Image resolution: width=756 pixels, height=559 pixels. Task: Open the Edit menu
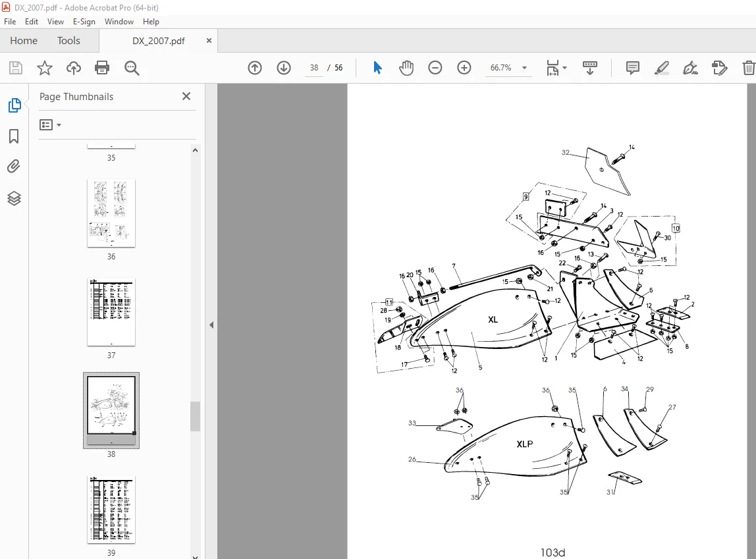click(32, 22)
